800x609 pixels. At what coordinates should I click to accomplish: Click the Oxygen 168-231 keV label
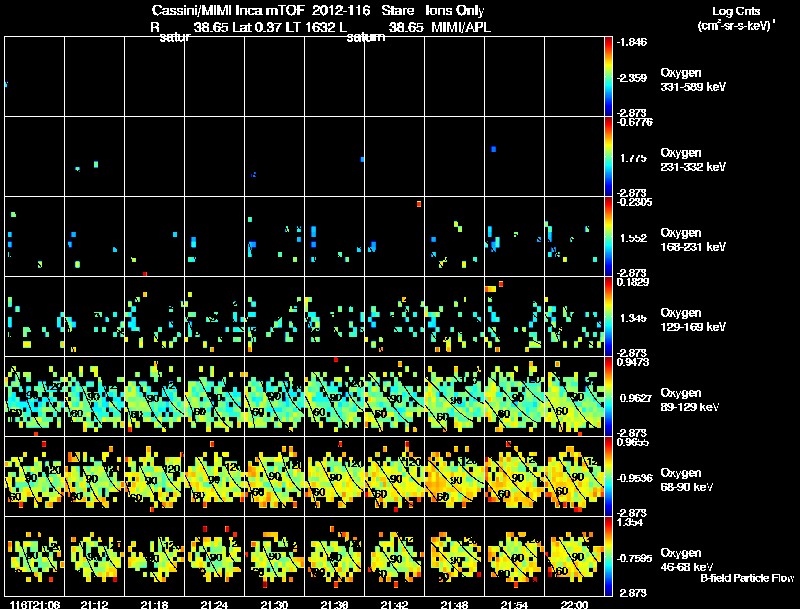click(x=693, y=240)
